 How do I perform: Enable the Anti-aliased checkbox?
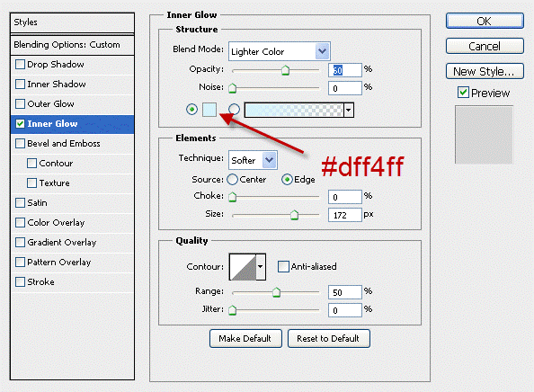[x=283, y=267]
